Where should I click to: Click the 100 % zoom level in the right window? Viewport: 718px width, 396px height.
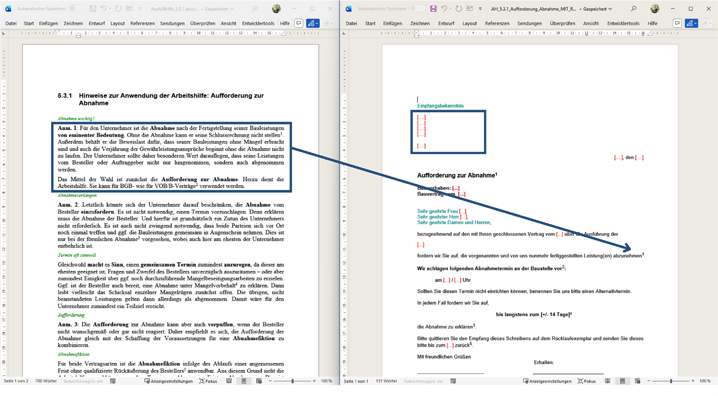(705, 381)
